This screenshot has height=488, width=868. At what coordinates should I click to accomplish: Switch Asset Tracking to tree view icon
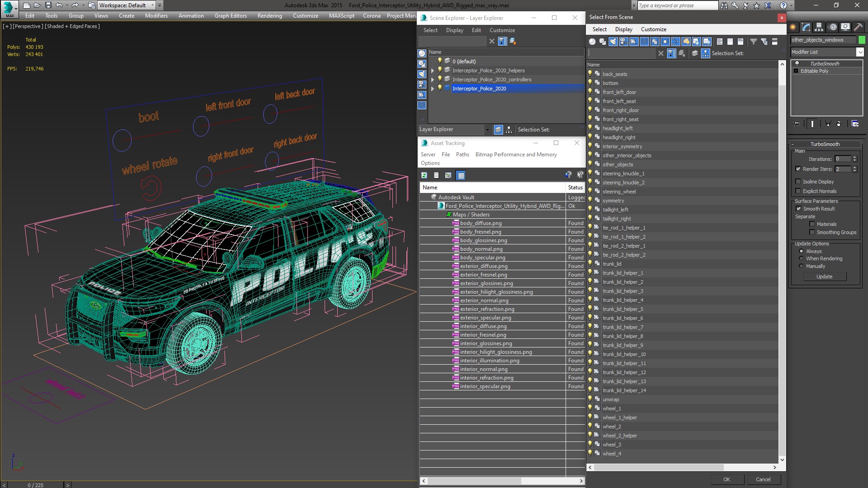click(448, 175)
